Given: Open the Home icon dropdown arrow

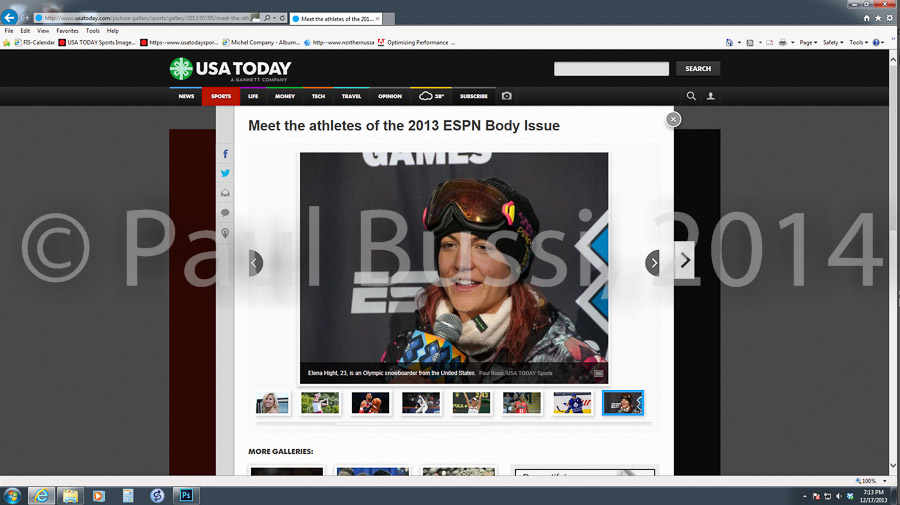Looking at the screenshot, I should point(739,42).
